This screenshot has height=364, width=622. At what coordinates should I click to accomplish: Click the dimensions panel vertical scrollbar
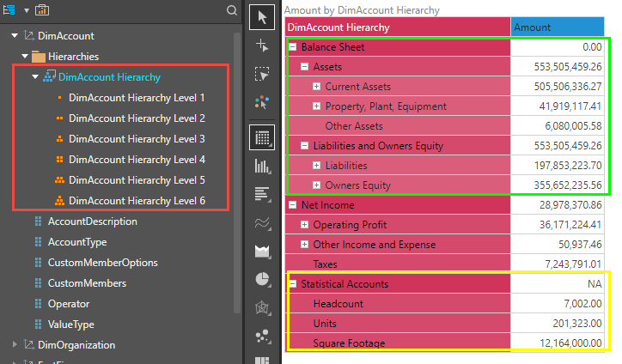click(238, 172)
